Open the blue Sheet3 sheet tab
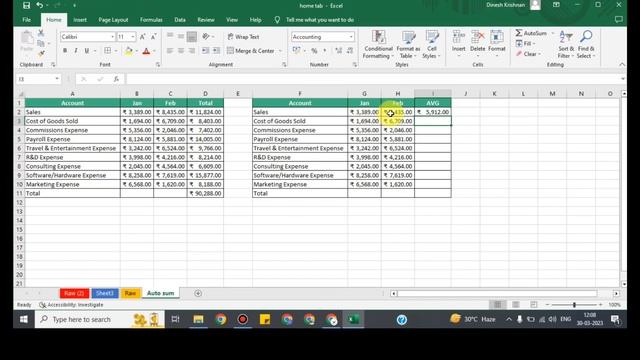The width and height of the screenshot is (640, 360). [x=104, y=293]
